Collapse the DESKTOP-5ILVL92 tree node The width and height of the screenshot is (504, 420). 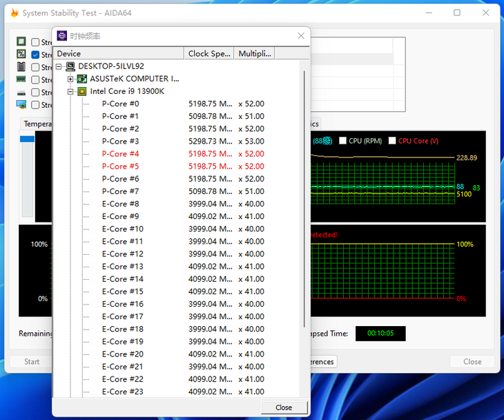coord(59,66)
